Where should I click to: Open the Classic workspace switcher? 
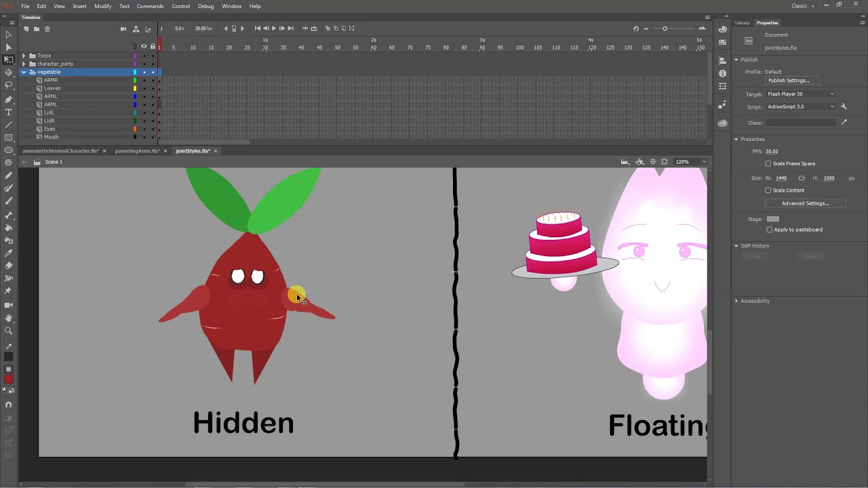pos(803,6)
